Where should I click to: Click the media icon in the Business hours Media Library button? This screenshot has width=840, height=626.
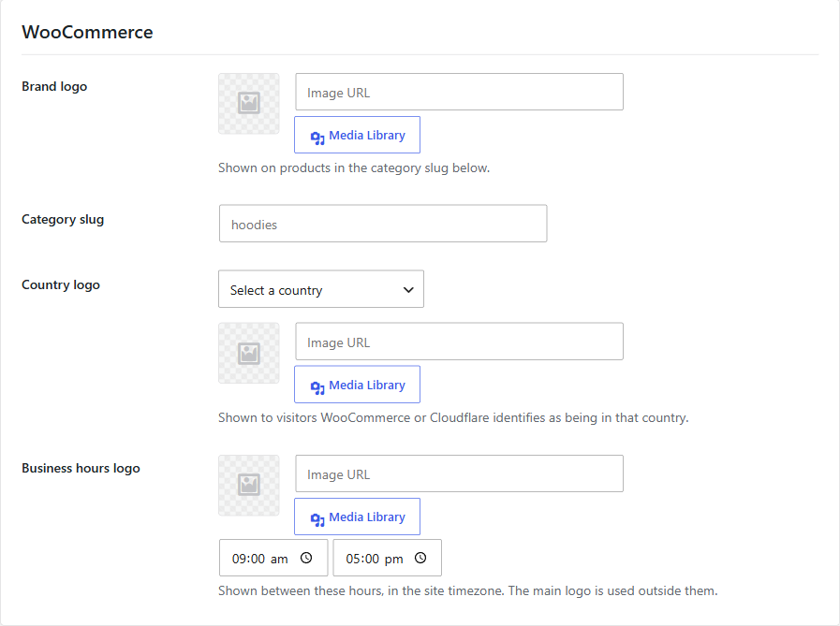[x=317, y=519]
